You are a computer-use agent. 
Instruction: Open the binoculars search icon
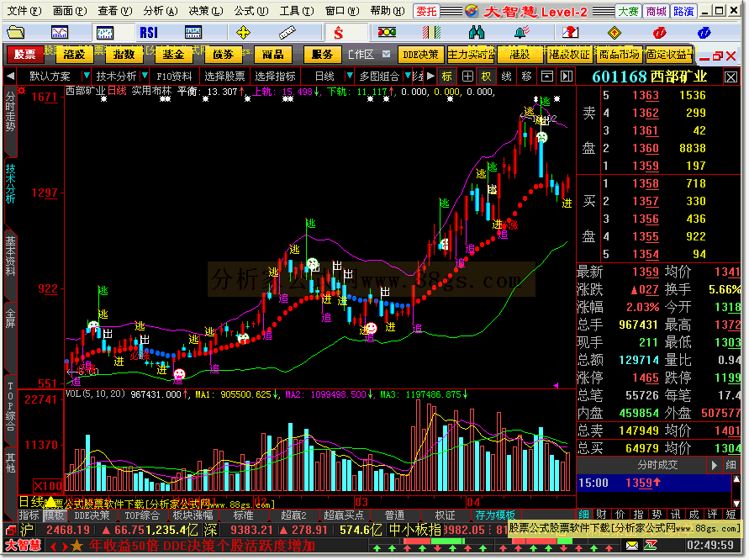477,33
